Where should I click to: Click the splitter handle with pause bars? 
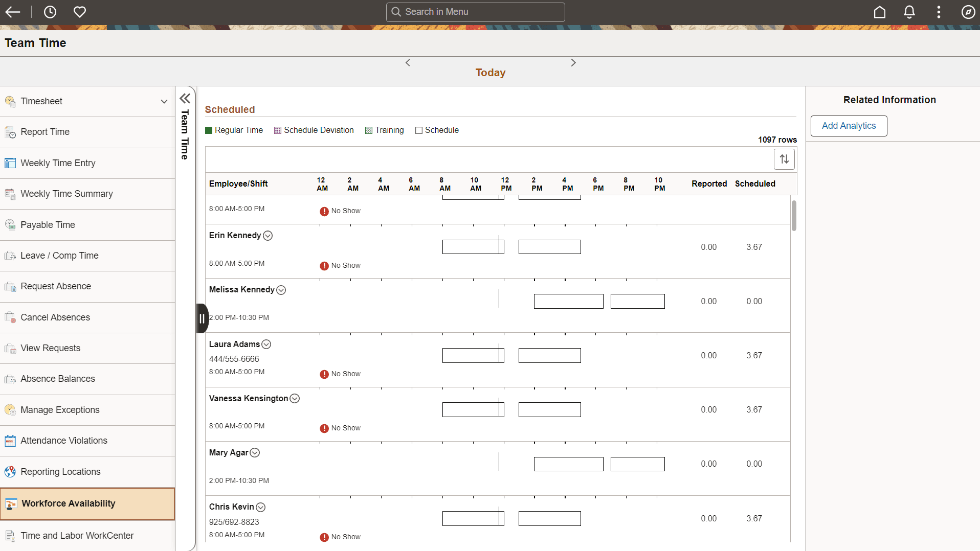[x=202, y=318]
